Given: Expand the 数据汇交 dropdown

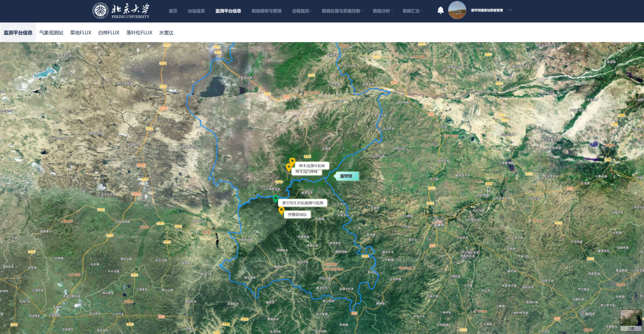Looking at the screenshot, I should (x=412, y=11).
